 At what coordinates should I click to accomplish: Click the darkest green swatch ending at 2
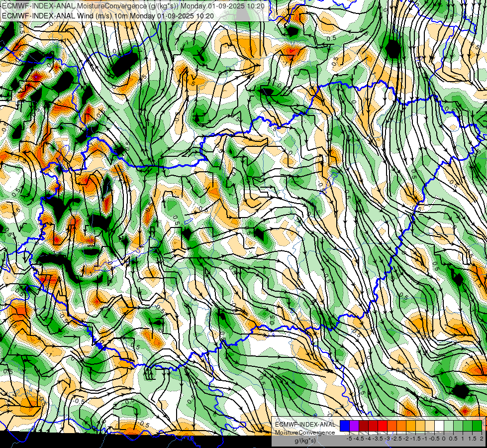pyautogui.click(x=477, y=426)
